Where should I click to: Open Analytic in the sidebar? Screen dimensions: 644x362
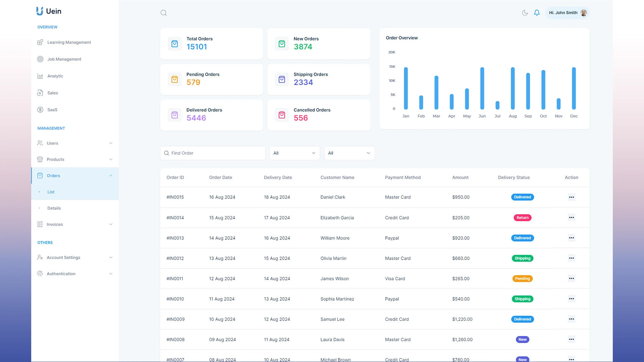coord(55,76)
